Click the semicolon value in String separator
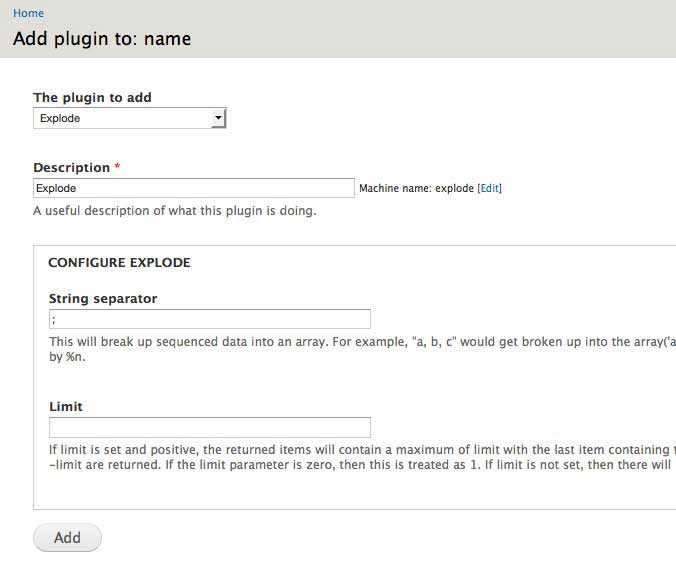This screenshot has width=676, height=565. 53,319
